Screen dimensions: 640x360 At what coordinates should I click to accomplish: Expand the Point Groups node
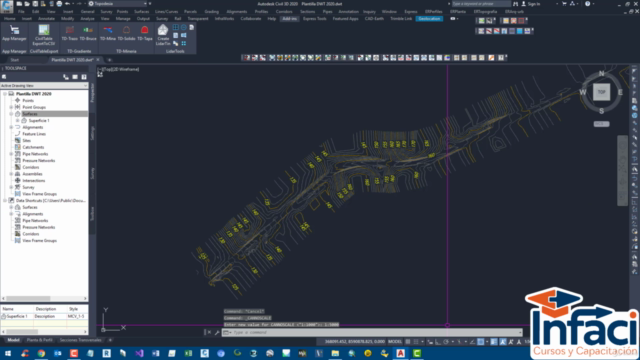11,107
